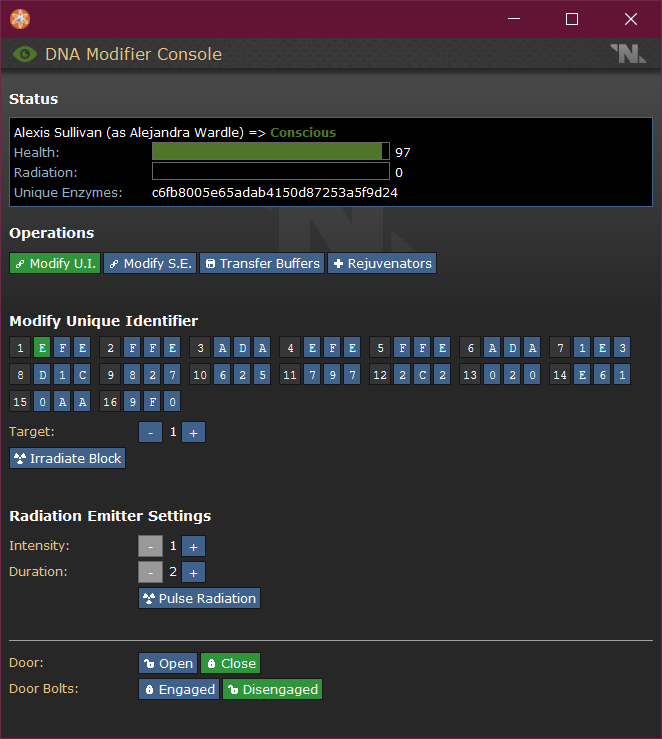Select the 1 cell in block 7

coord(582,348)
